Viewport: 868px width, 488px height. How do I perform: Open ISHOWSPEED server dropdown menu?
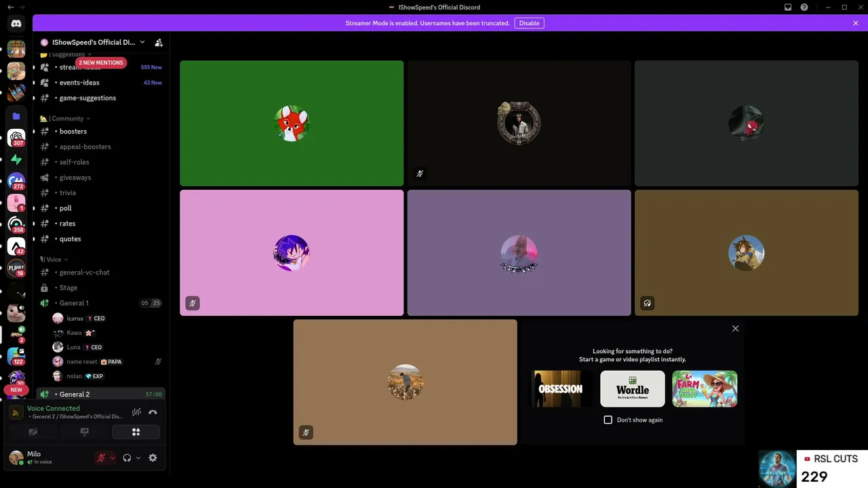(x=92, y=42)
